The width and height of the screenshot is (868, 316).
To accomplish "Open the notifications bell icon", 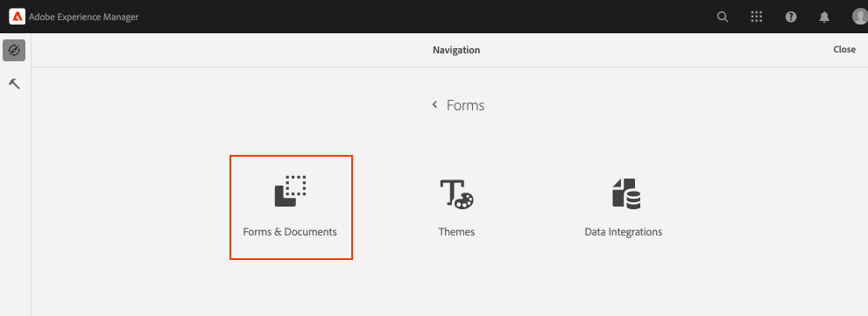I will coord(824,18).
